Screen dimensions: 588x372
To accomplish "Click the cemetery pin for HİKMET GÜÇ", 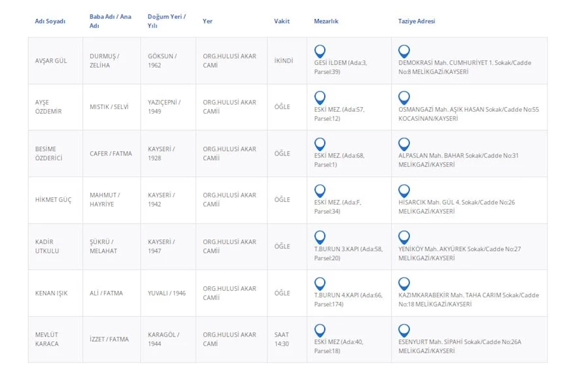I will click(x=320, y=190).
